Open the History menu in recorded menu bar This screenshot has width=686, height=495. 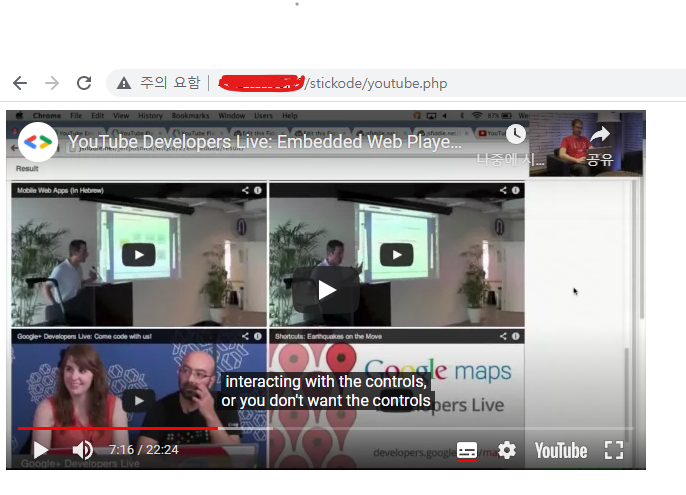pyautogui.click(x=150, y=116)
